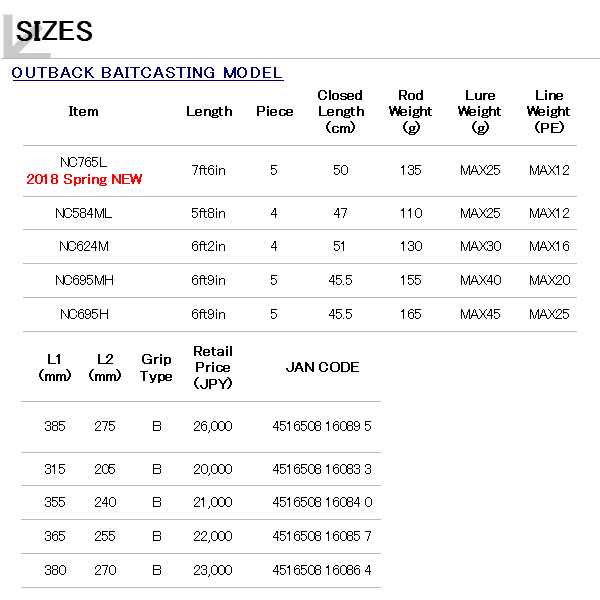Viewport: 600px width, 600px height.
Task: Click MAX25 lure weight in NC765L row
Action: 480,170
